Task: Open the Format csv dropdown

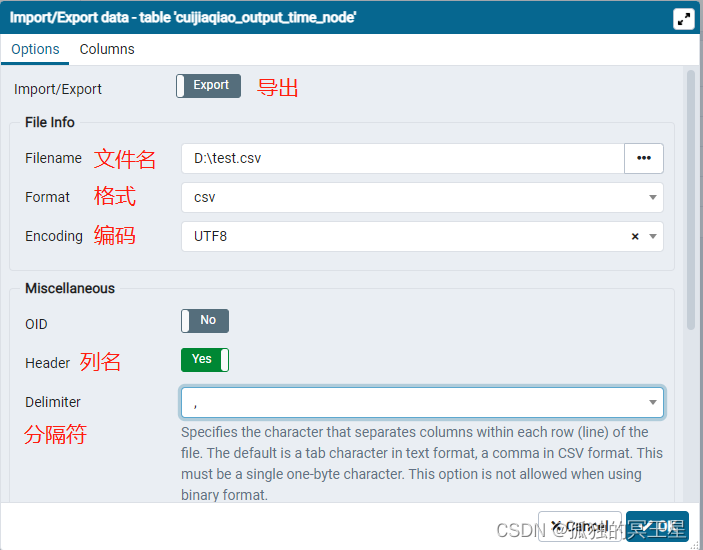Action: pos(420,197)
